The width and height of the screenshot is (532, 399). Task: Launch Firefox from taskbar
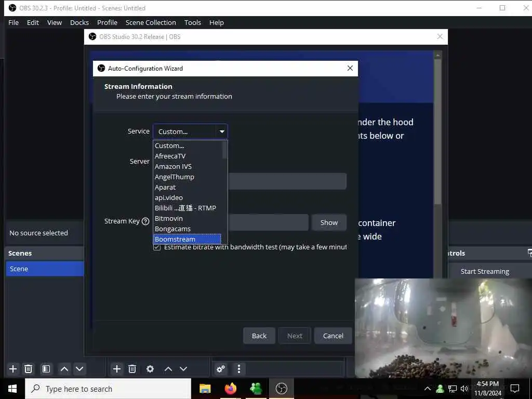[x=230, y=389]
